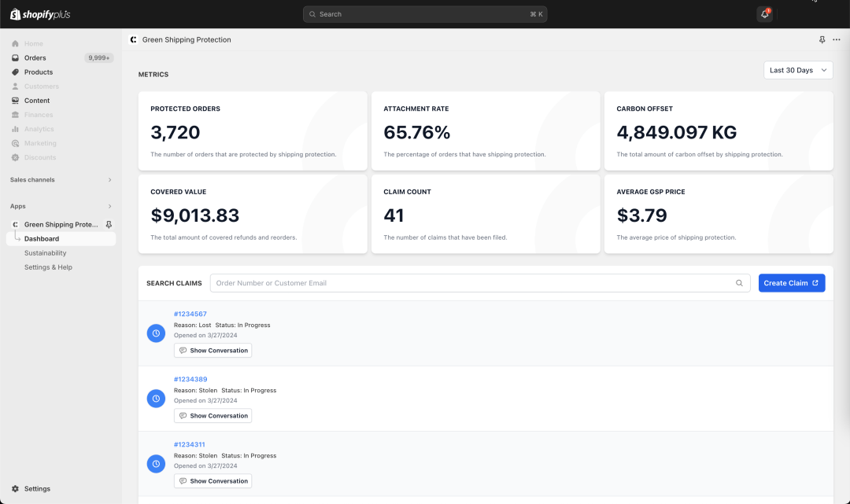Click the Covered Value amount $9,013.83
This screenshot has width=850, height=504.
pos(194,215)
